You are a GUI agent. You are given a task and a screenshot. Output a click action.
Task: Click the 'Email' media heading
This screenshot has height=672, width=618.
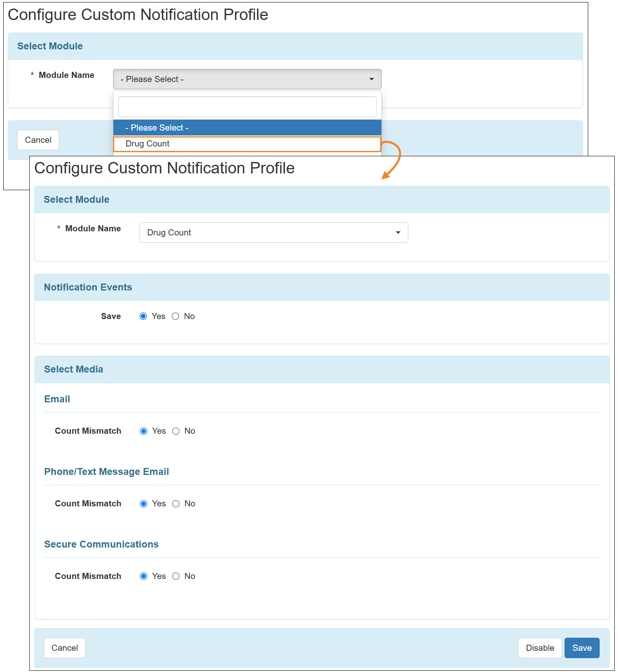tap(57, 399)
